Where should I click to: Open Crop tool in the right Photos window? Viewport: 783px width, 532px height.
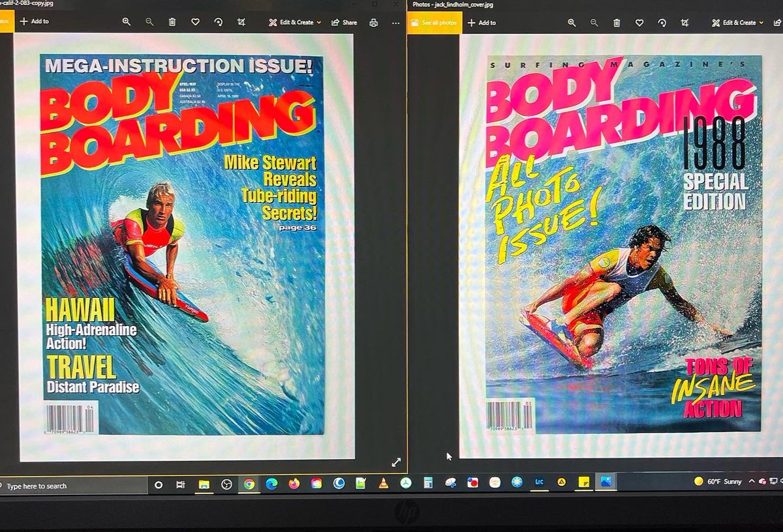point(684,22)
